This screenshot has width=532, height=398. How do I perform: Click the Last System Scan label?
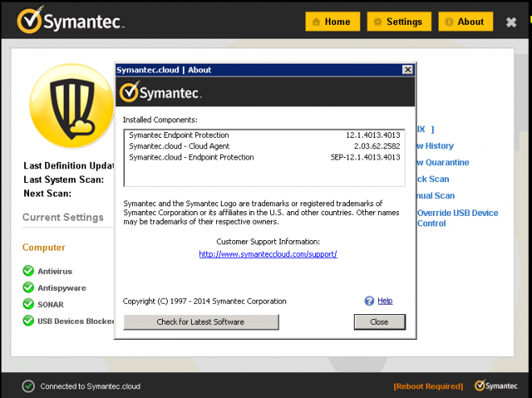coord(64,180)
